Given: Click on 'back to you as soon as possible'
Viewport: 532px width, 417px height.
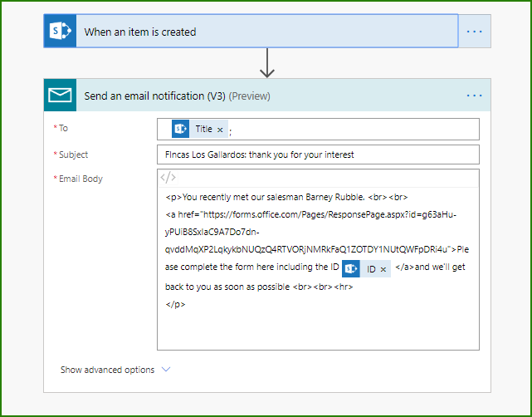Looking at the screenshot, I should (x=227, y=287).
